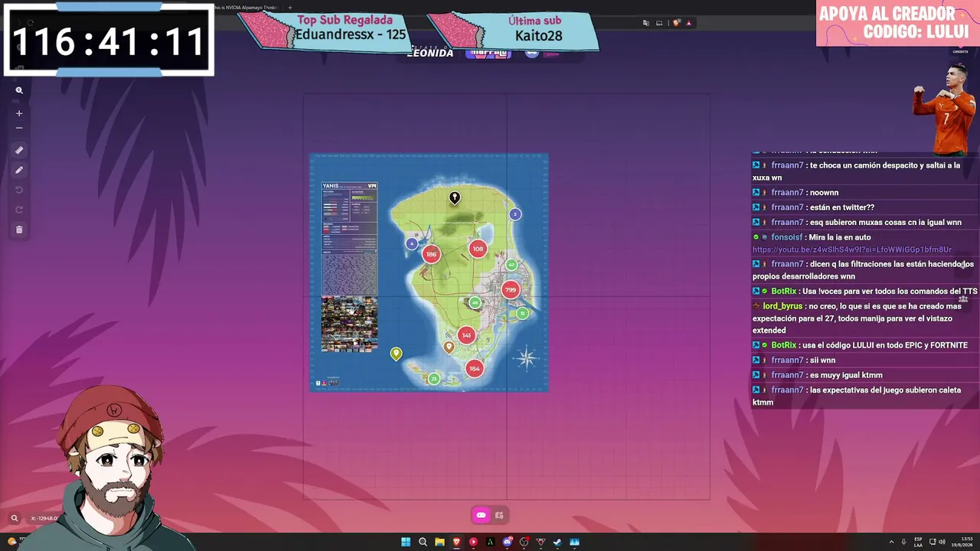Screen dimensions: 980x551
Task: Open the red 184 marker cluster
Action: 475,369
